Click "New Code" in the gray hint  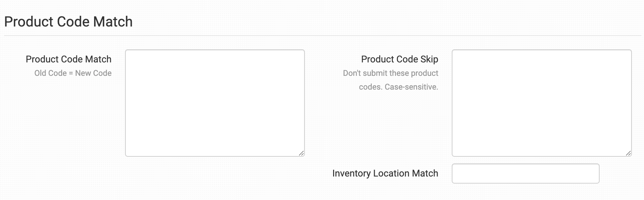[x=93, y=73]
